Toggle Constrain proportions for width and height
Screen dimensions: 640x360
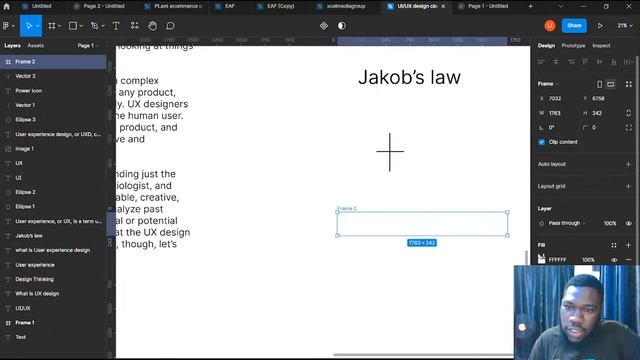click(629, 113)
